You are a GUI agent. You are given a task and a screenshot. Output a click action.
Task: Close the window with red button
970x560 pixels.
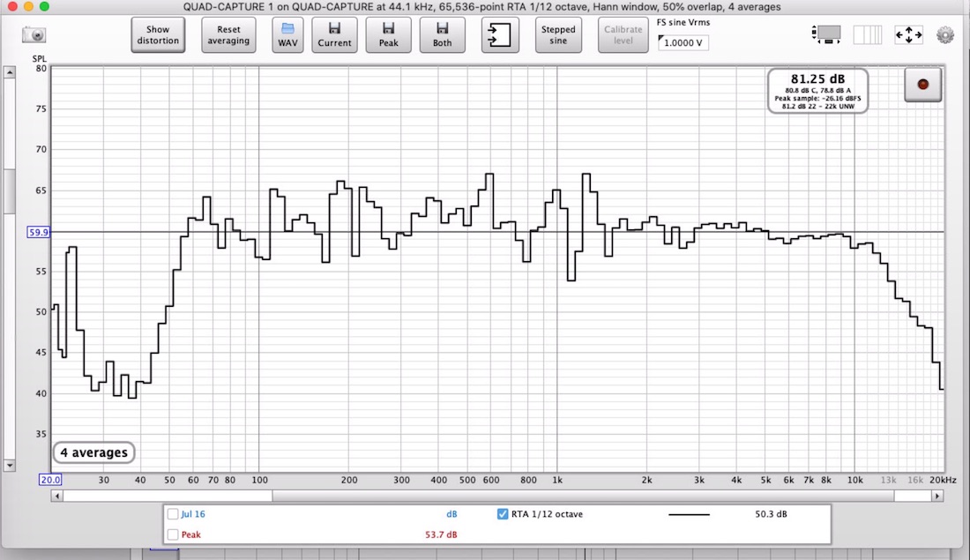(x=11, y=6)
